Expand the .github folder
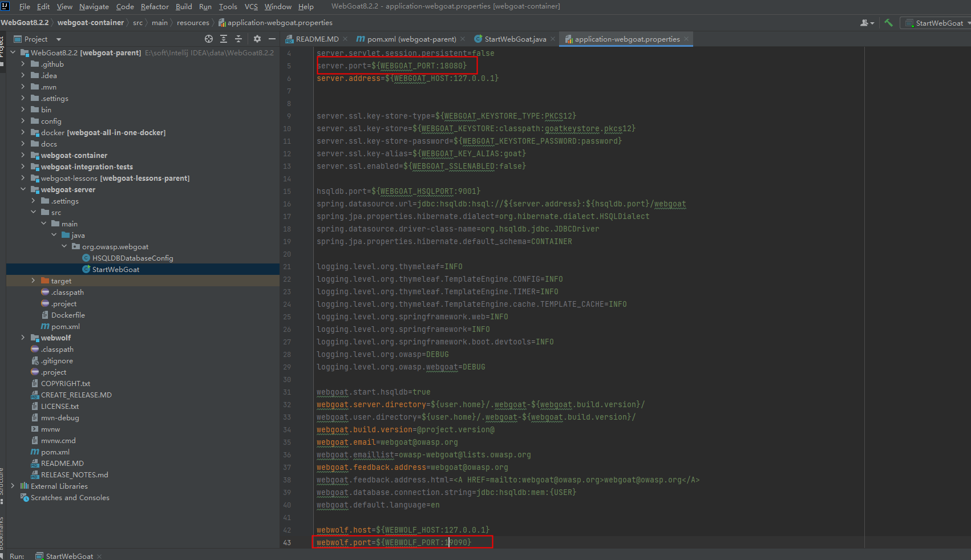971x560 pixels. (x=23, y=64)
